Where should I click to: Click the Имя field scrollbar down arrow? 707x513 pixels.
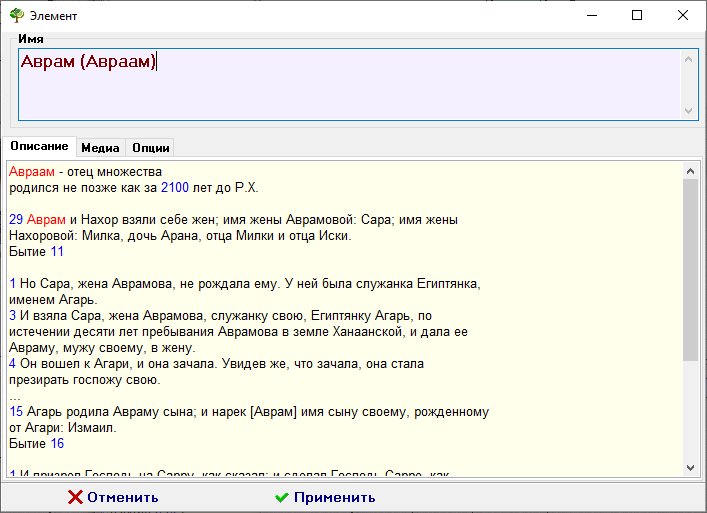coord(688,111)
